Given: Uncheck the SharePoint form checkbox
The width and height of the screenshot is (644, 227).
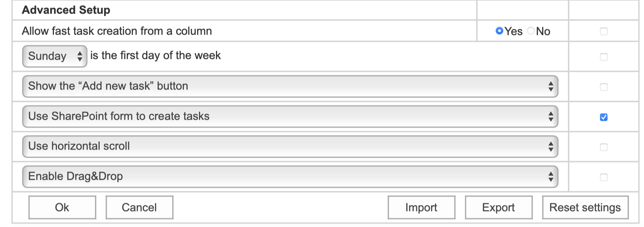Looking at the screenshot, I should 604,117.
